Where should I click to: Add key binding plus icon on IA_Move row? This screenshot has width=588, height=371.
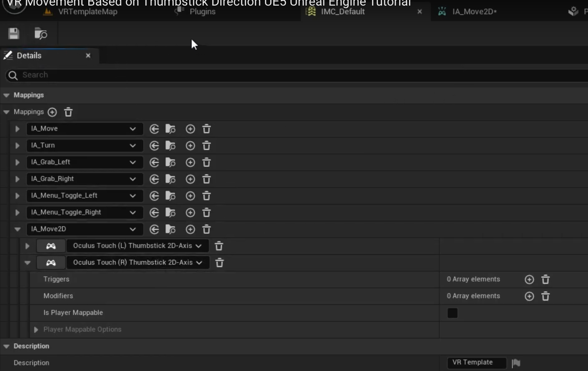tap(190, 129)
